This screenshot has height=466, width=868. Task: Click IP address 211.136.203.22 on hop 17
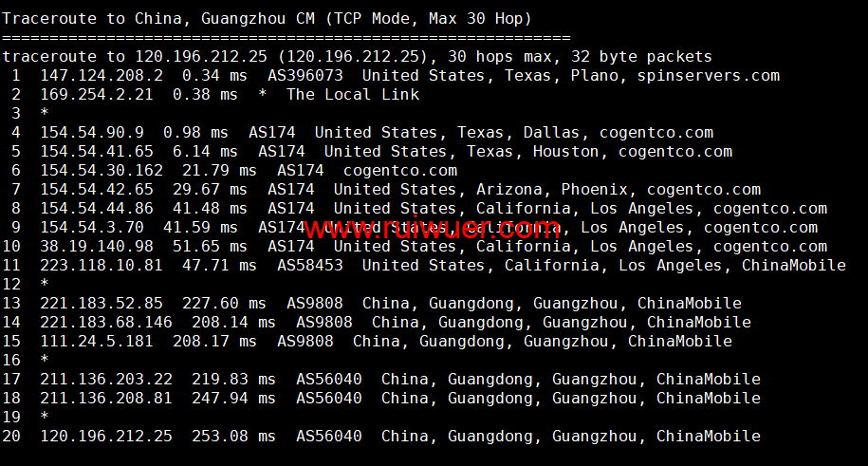pos(105,380)
